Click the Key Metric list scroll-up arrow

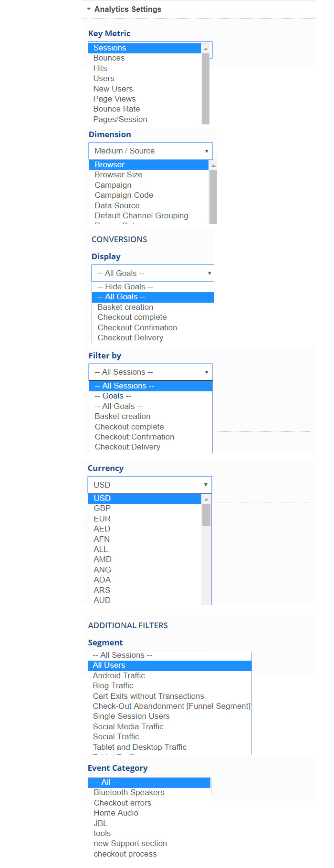click(x=206, y=49)
